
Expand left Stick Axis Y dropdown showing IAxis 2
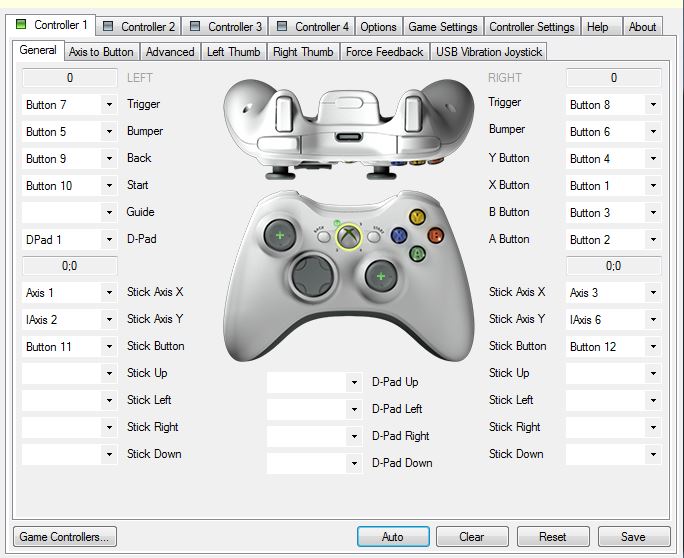69,320
